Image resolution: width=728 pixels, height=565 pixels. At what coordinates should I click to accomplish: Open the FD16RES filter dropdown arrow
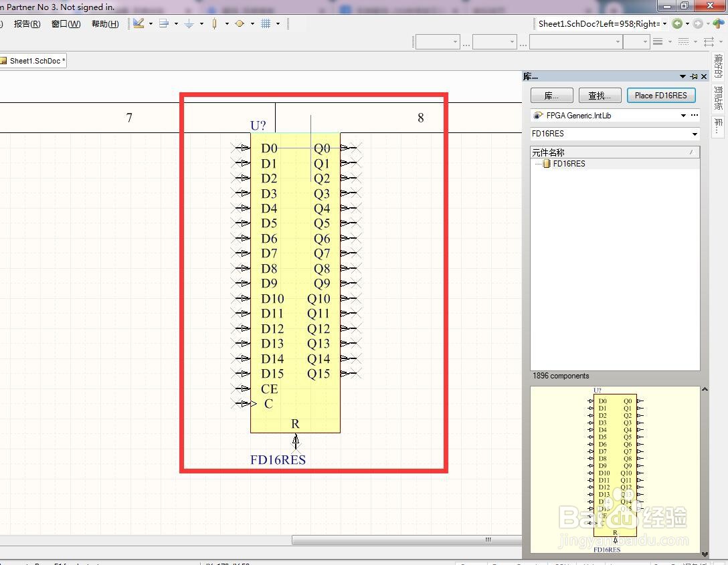[x=695, y=134]
